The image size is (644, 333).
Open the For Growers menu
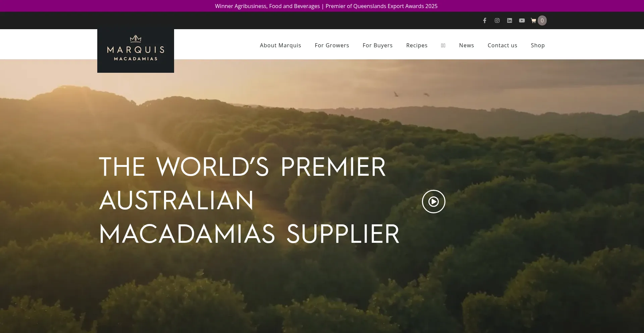332,45
